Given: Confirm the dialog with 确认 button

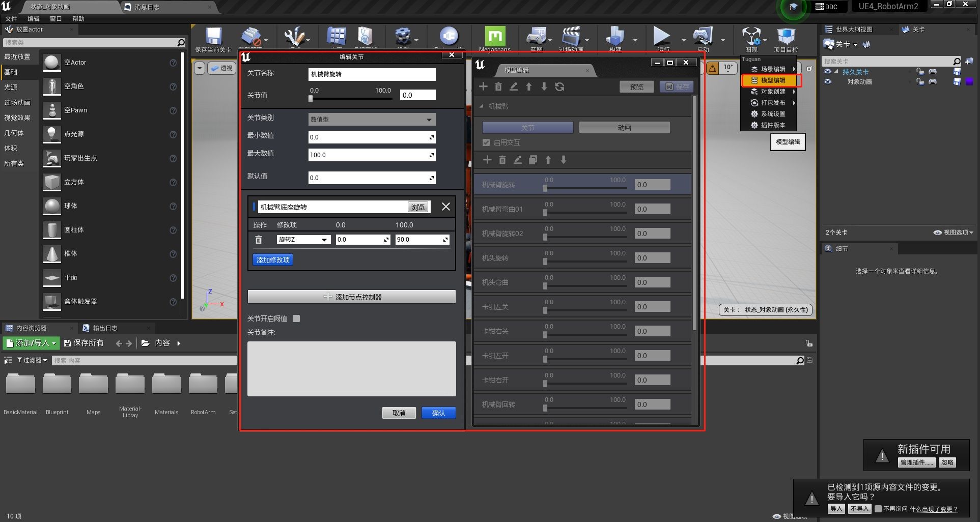Looking at the screenshot, I should point(439,413).
